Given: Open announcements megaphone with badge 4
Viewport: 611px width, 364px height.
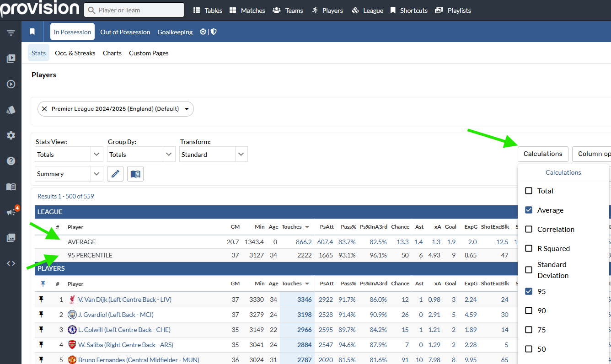Looking at the screenshot, I should pos(11,212).
